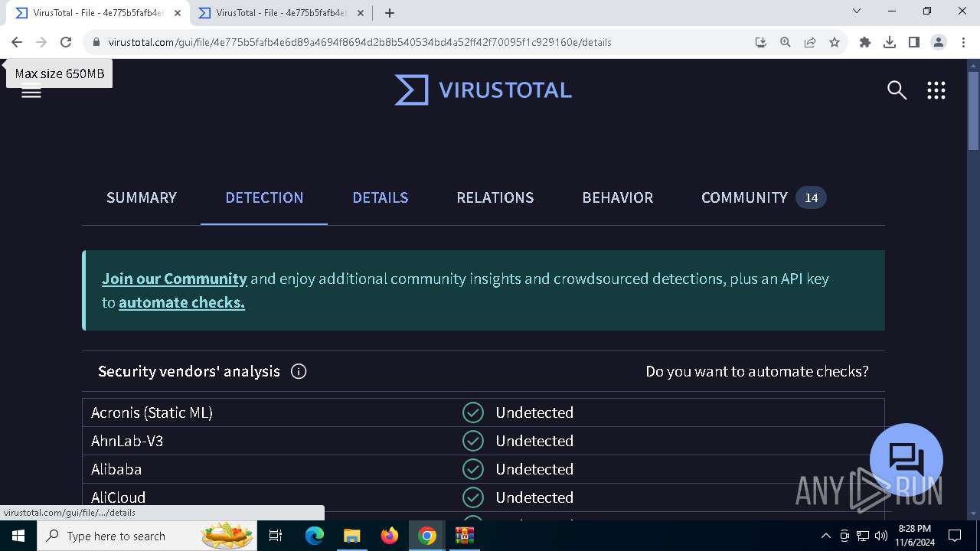Share this page via share icon

(810, 42)
